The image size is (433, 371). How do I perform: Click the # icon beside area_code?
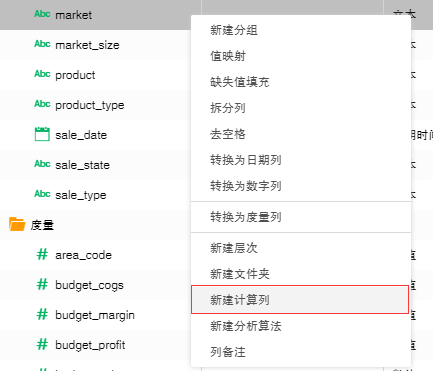(42, 255)
